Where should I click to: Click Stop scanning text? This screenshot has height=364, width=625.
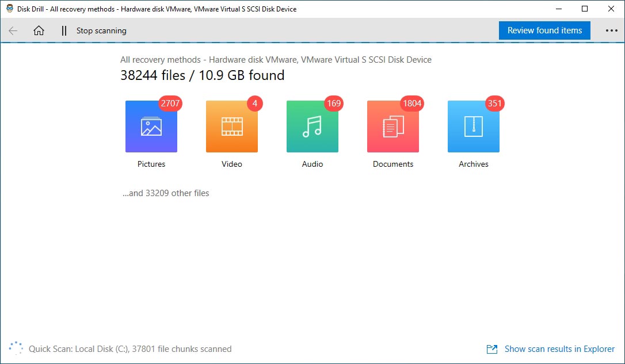(101, 30)
